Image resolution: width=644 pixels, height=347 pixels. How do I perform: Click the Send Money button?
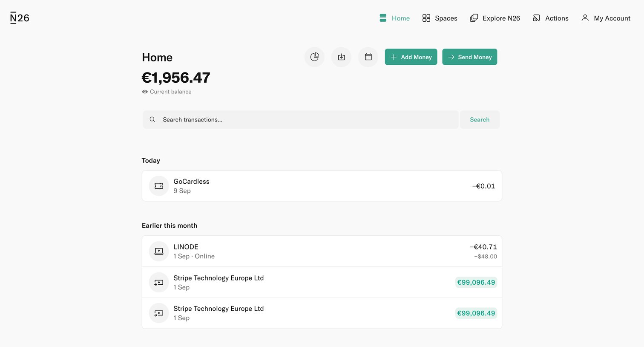click(x=470, y=57)
